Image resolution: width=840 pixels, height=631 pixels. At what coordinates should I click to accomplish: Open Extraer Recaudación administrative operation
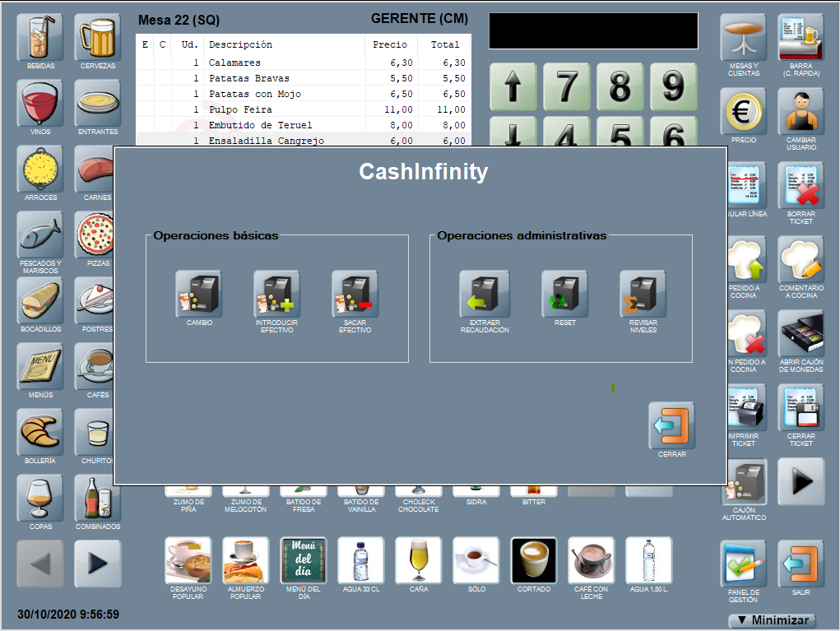point(484,295)
